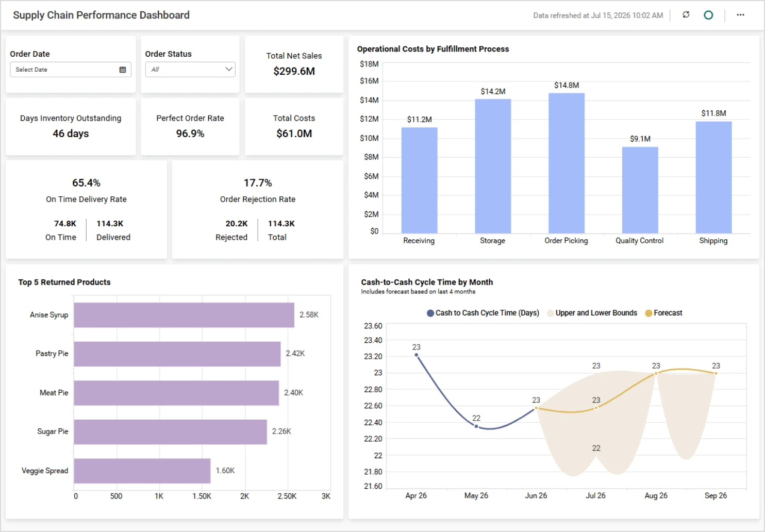Viewport: 765px width, 532px height.
Task: Click the Cash-to-Cash Cycle Time by Month title
Action: (427, 282)
